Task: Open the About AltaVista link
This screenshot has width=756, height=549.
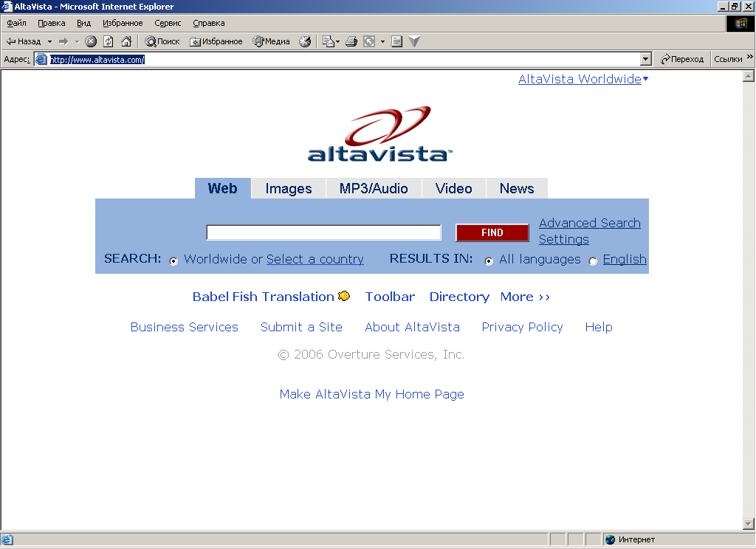Action: 412,328
